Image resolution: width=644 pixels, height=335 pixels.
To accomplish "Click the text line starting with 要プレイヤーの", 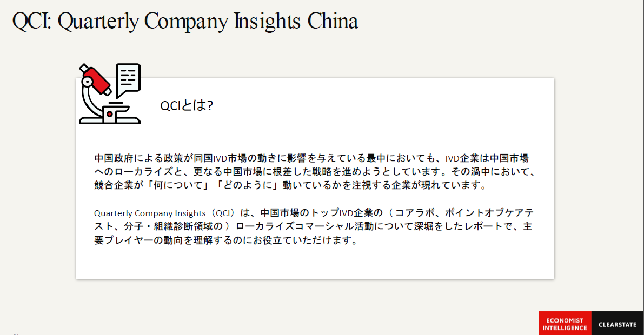I will tap(226, 240).
